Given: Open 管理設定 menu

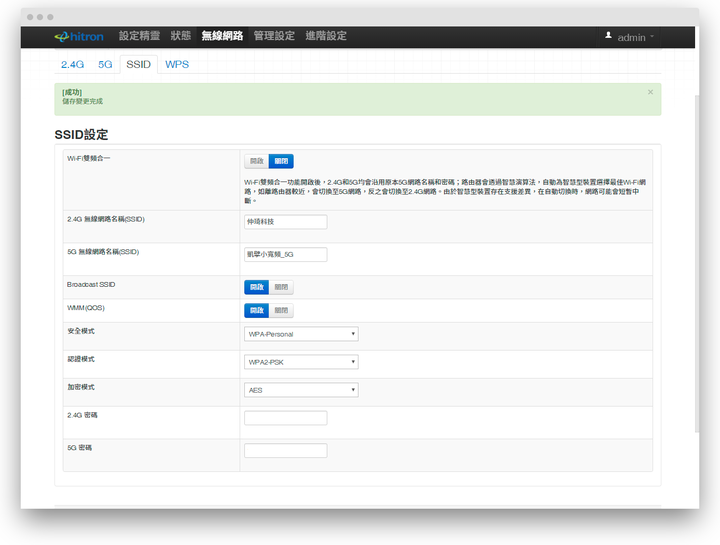Looking at the screenshot, I should (x=274, y=36).
